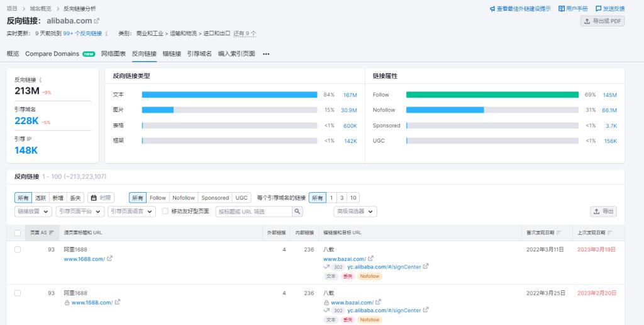Click the 167M 文本 count
The height and width of the screenshot is (325, 644).
click(350, 95)
